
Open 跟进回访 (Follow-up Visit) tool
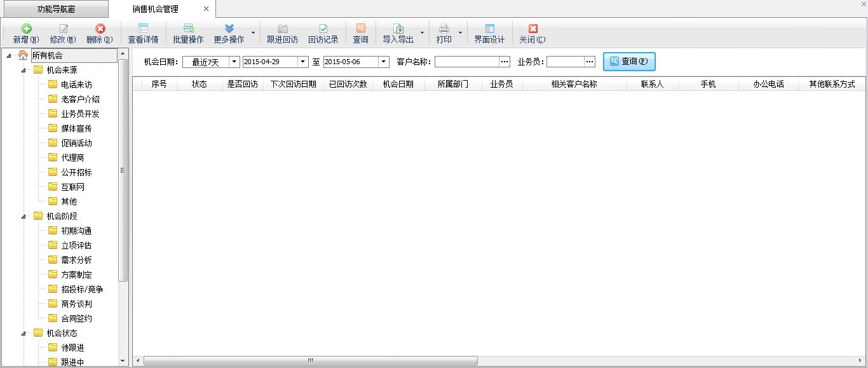coord(282,29)
